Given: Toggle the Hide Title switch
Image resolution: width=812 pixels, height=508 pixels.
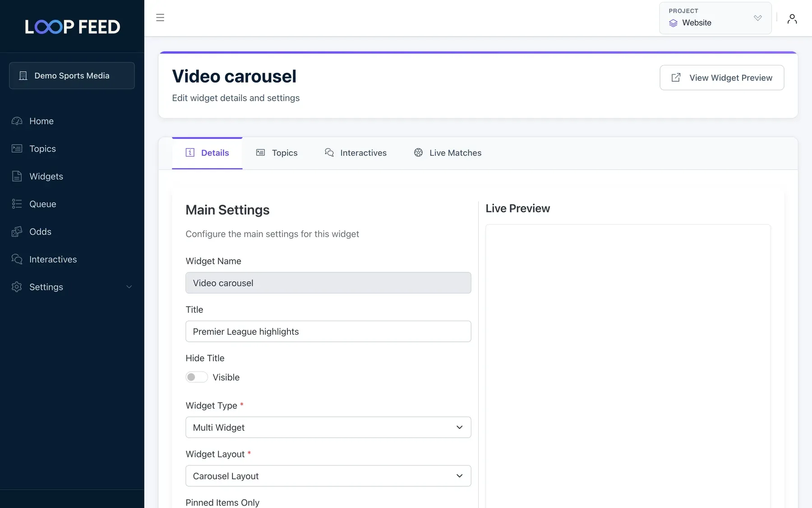Looking at the screenshot, I should pos(197,377).
